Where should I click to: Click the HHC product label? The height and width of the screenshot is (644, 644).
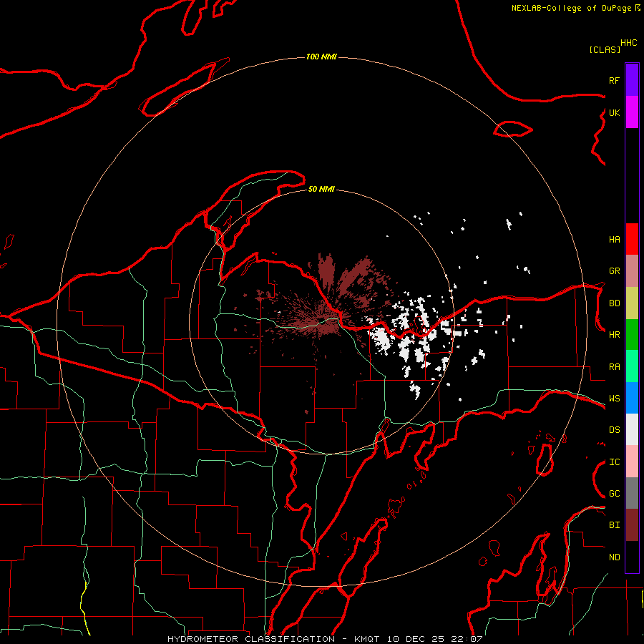628,43
